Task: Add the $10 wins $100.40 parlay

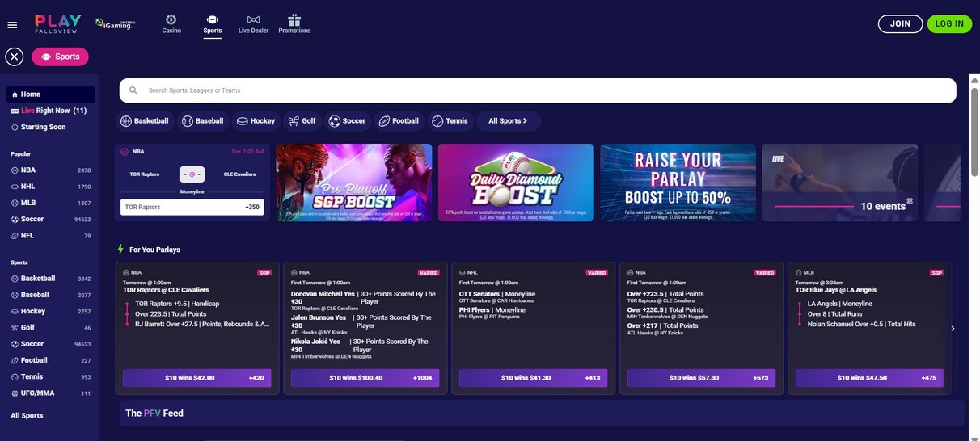Action: [x=365, y=378]
